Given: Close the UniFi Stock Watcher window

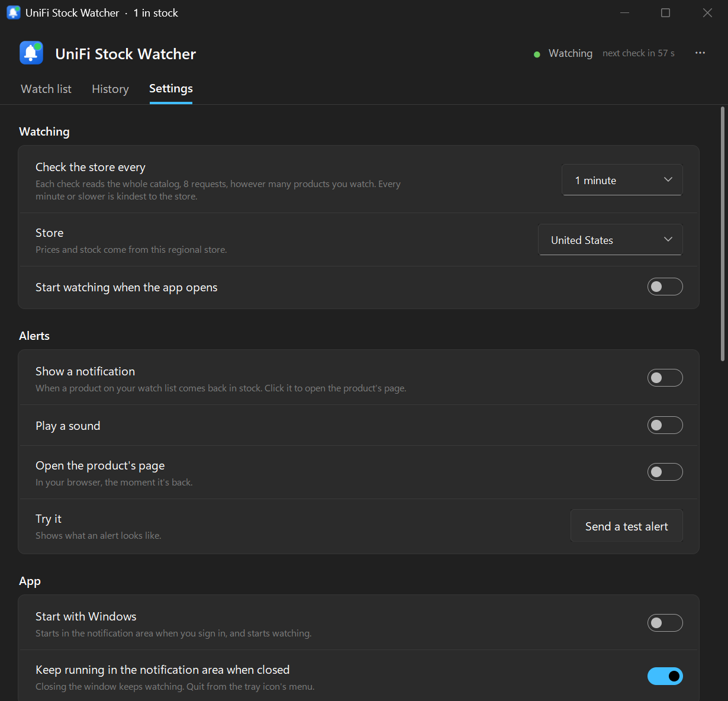Looking at the screenshot, I should (707, 12).
